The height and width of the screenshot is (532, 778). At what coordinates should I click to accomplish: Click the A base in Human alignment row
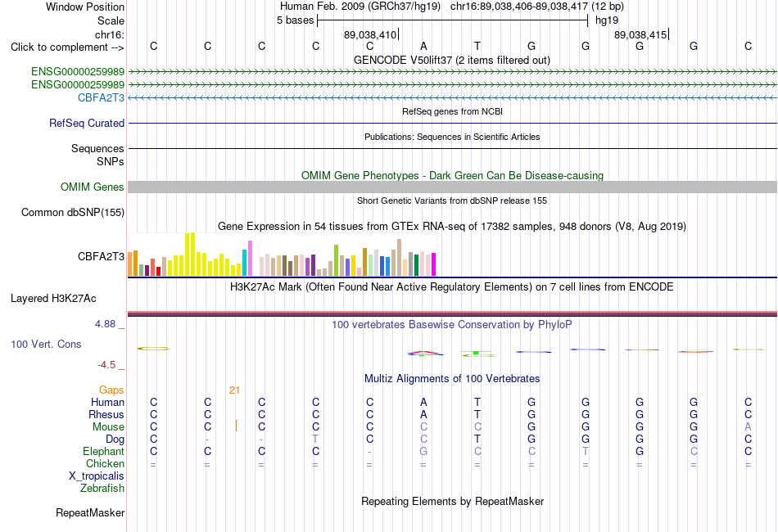(x=423, y=402)
